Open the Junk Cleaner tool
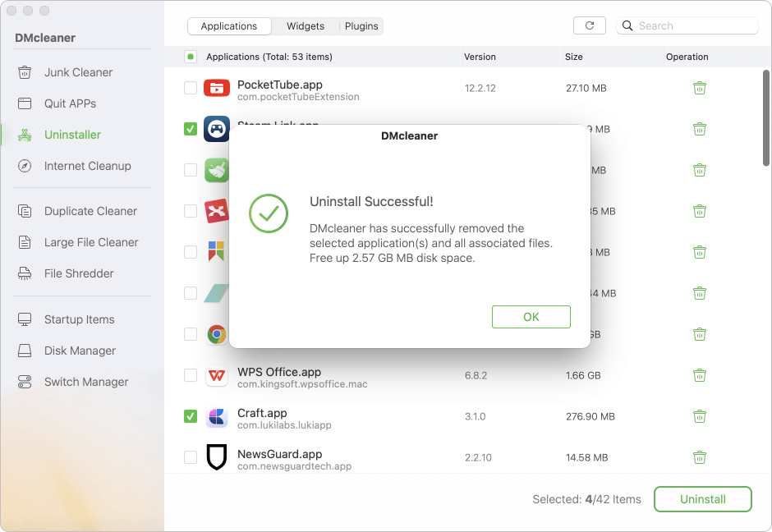The width and height of the screenshot is (772, 532). tap(80, 72)
